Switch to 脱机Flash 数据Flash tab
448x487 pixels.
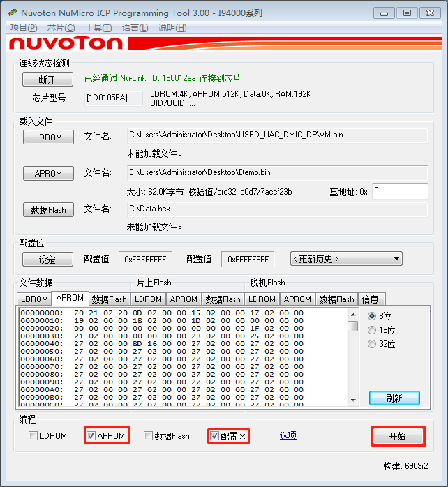337,299
